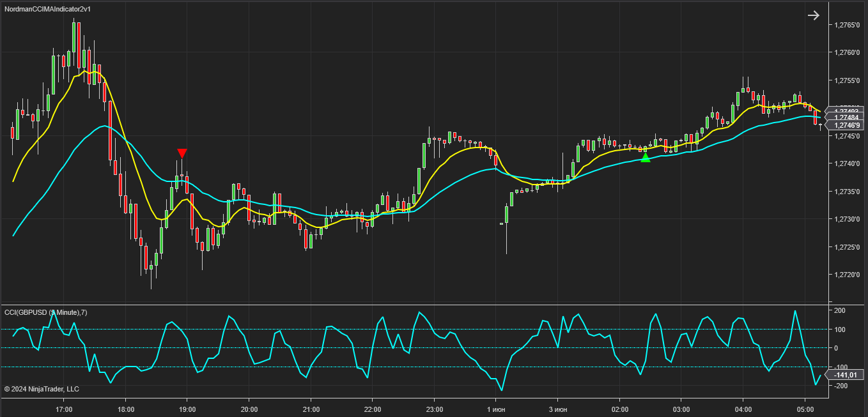Viewport: 868px width, 417px height.
Task: Click the -141,01 CCI value marker
Action: point(846,375)
